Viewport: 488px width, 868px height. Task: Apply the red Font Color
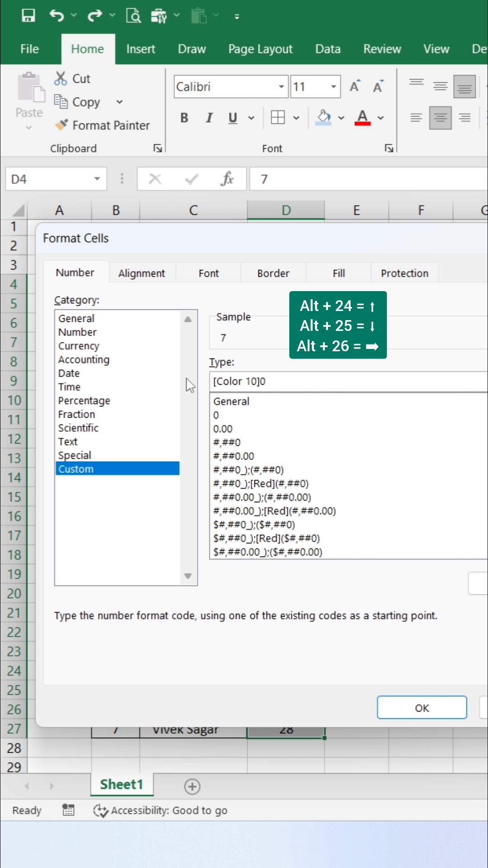[x=362, y=118]
